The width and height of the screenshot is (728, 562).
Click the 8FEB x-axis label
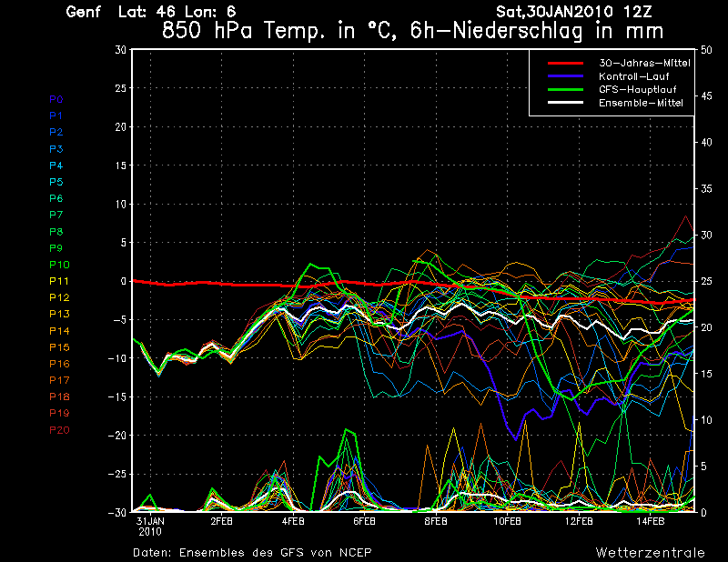(x=436, y=521)
